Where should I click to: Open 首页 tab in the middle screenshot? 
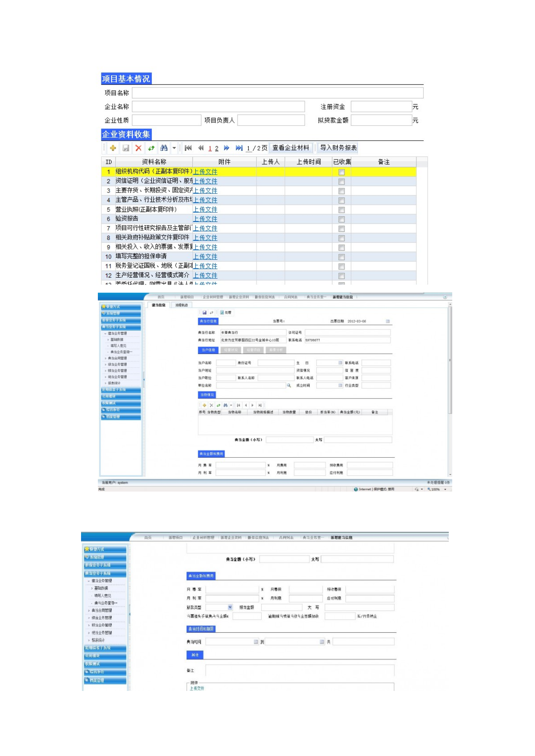click(161, 297)
